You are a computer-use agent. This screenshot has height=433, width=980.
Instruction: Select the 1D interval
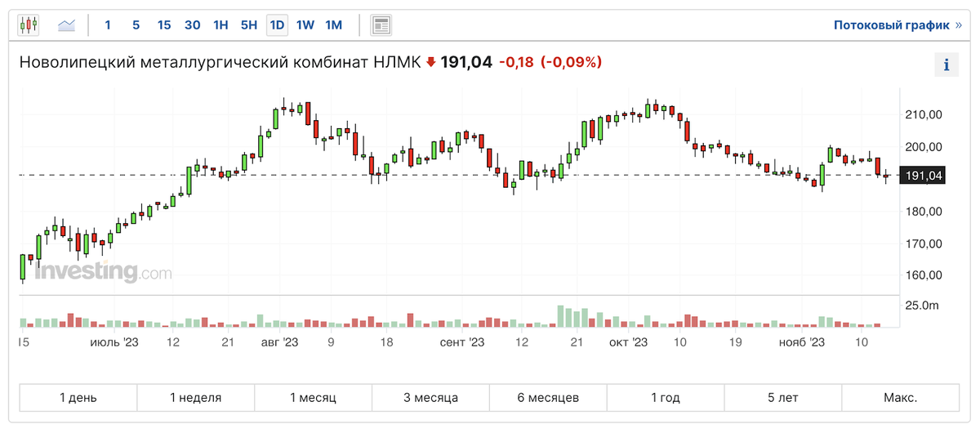tap(277, 25)
